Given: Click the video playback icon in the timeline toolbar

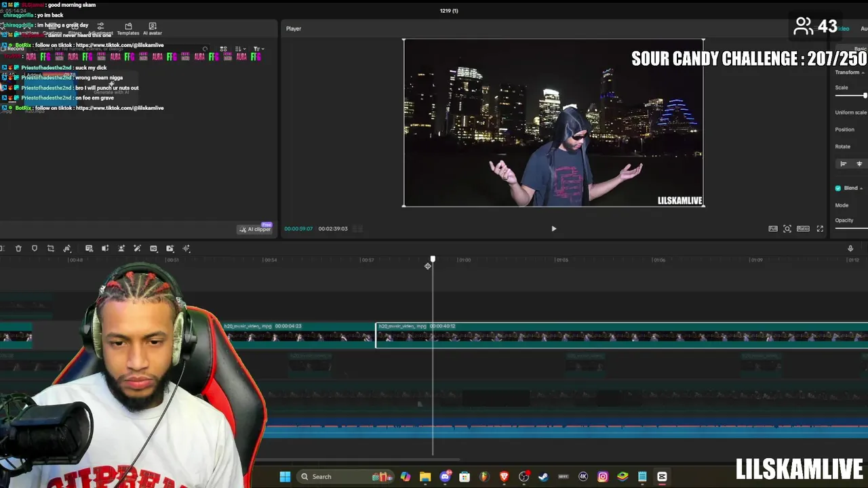Looking at the screenshot, I should tap(170, 249).
